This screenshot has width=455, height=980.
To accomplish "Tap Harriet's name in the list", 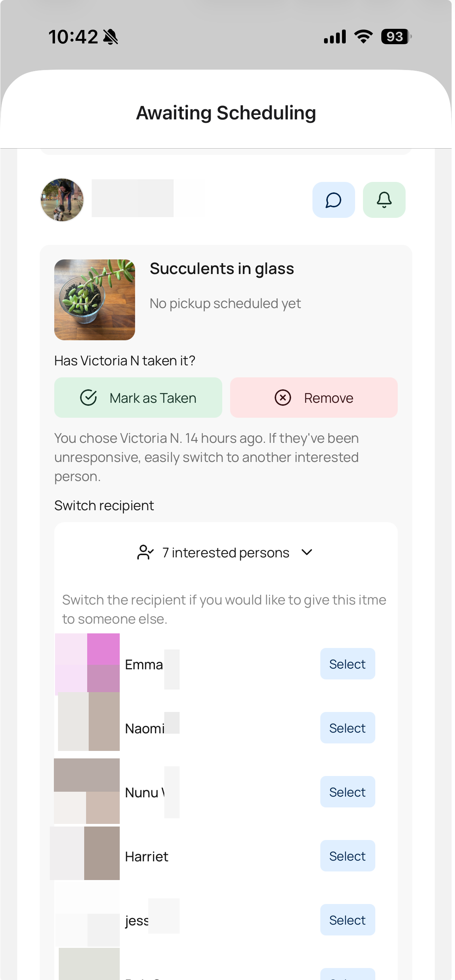I will click(146, 856).
